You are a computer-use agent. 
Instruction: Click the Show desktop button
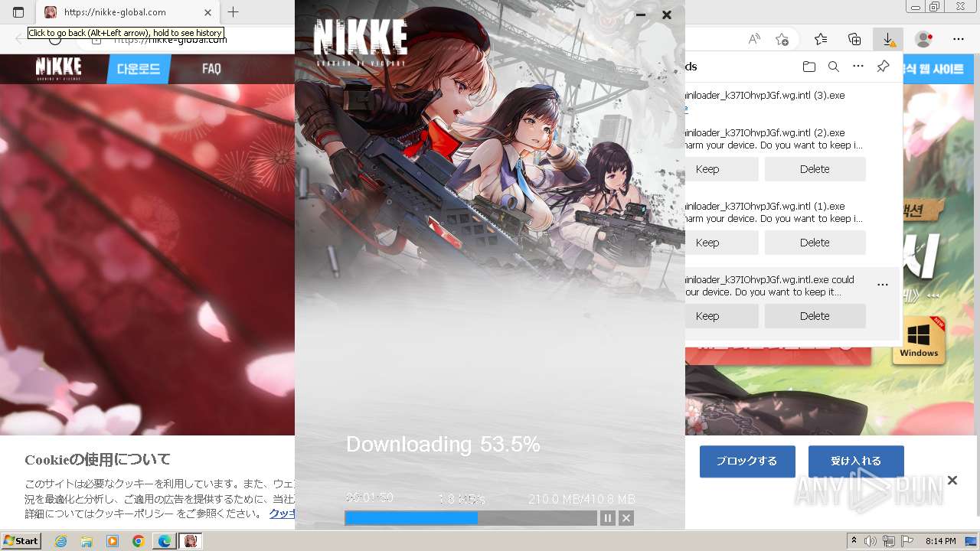972,541
